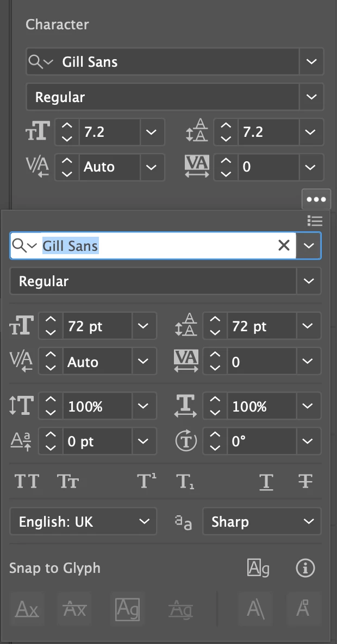Open baseline shift 0 pt dropdown

tap(144, 441)
